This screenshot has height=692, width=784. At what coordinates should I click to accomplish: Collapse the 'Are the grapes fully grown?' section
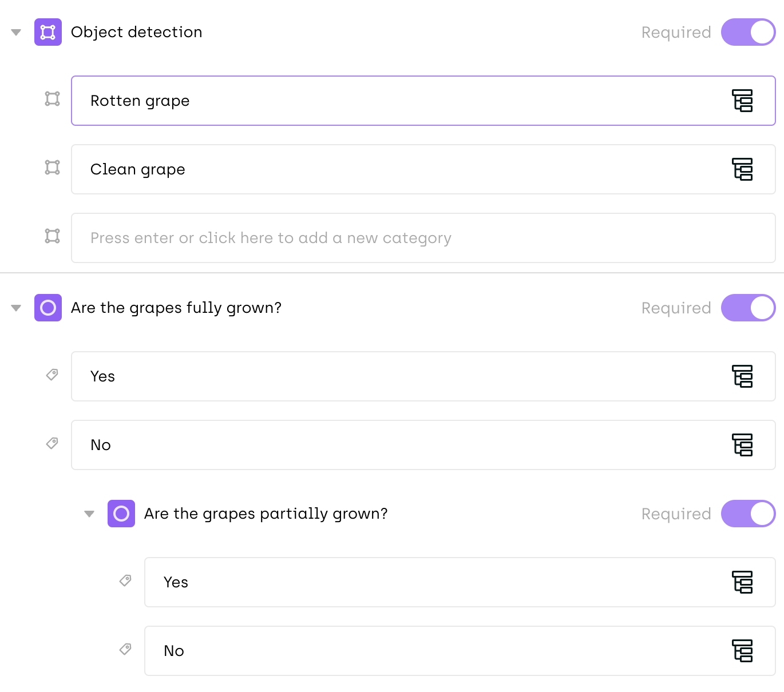(16, 308)
